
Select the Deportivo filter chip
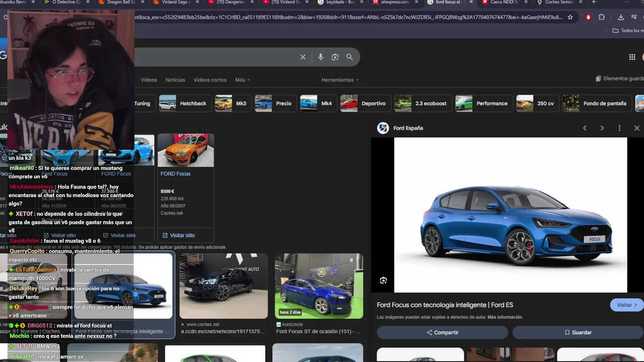(x=365, y=104)
